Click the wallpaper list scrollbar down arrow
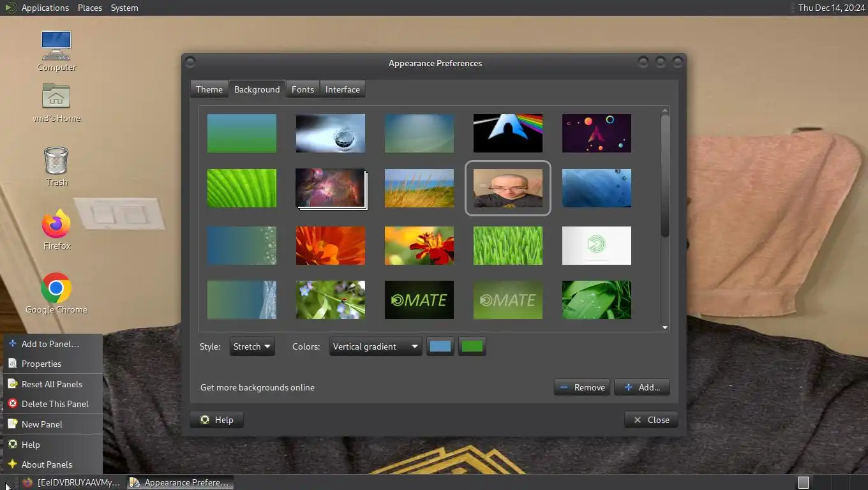 (x=665, y=327)
